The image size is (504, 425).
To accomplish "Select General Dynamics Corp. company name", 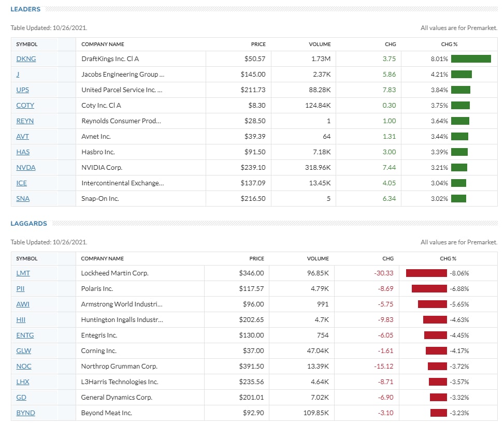I will [117, 398].
